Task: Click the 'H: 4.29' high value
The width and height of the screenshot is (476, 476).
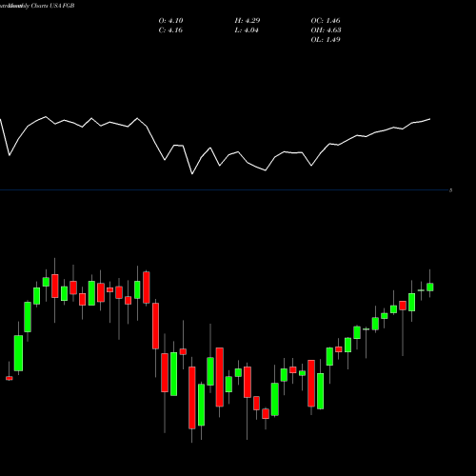Action: pyautogui.click(x=248, y=21)
